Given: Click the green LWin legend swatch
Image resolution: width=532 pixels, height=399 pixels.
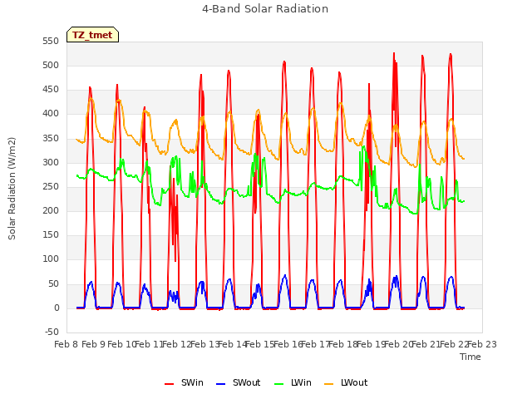Looking at the screenshot, I should (x=278, y=384).
